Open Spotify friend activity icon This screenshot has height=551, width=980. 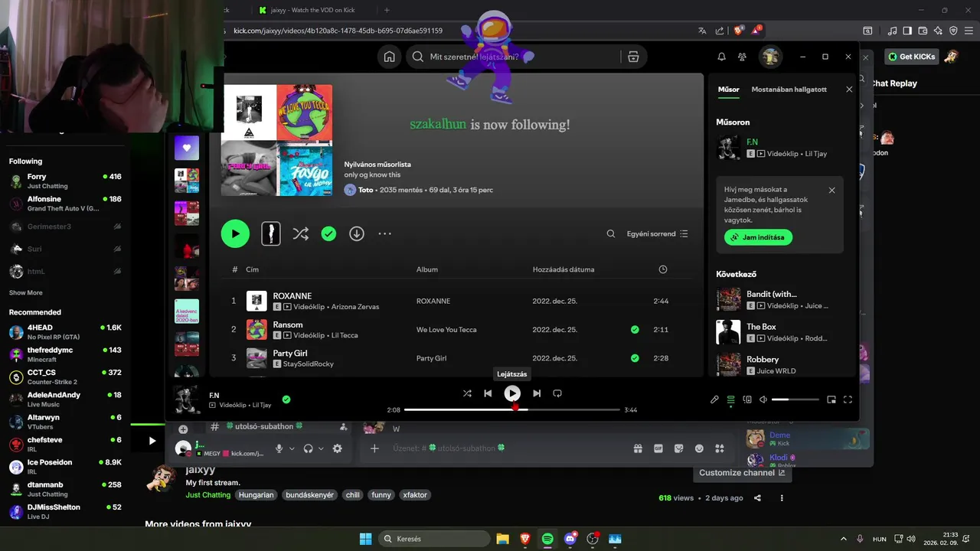tap(742, 57)
